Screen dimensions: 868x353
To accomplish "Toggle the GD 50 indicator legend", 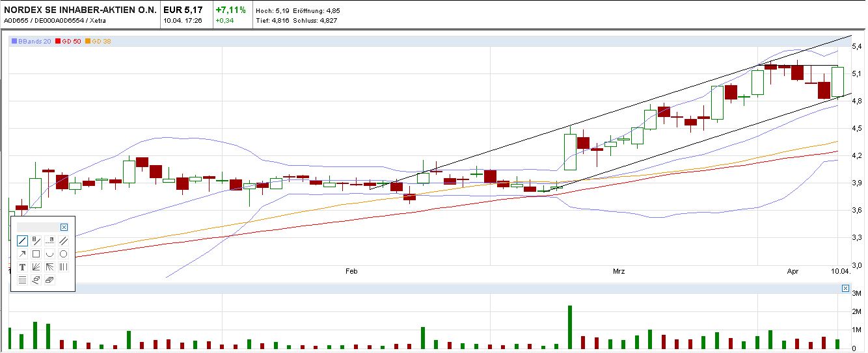I will pos(69,41).
